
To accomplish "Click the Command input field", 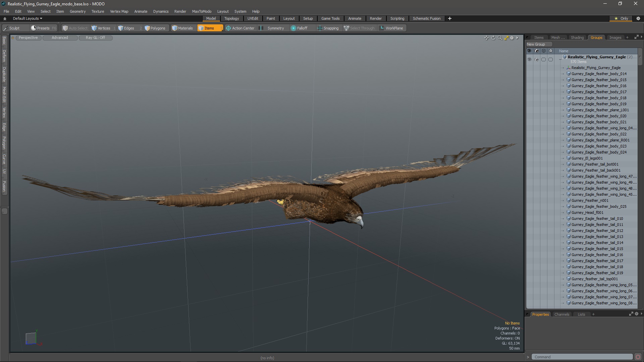I will click(x=582, y=357).
